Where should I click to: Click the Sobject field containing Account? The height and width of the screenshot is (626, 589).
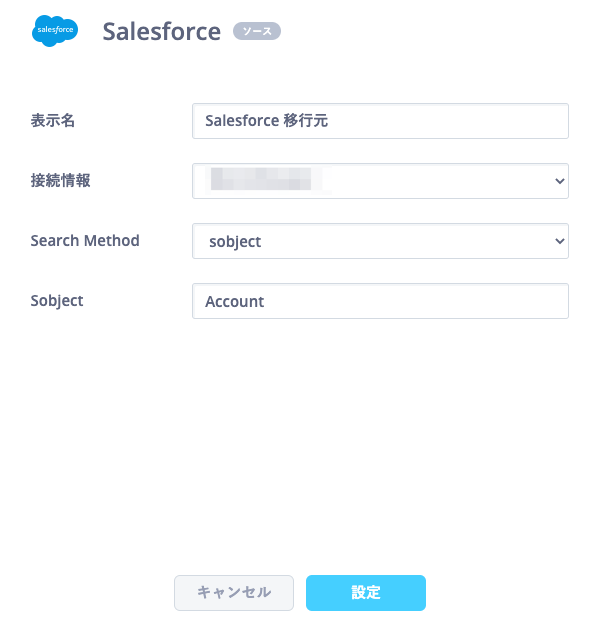pyautogui.click(x=380, y=301)
